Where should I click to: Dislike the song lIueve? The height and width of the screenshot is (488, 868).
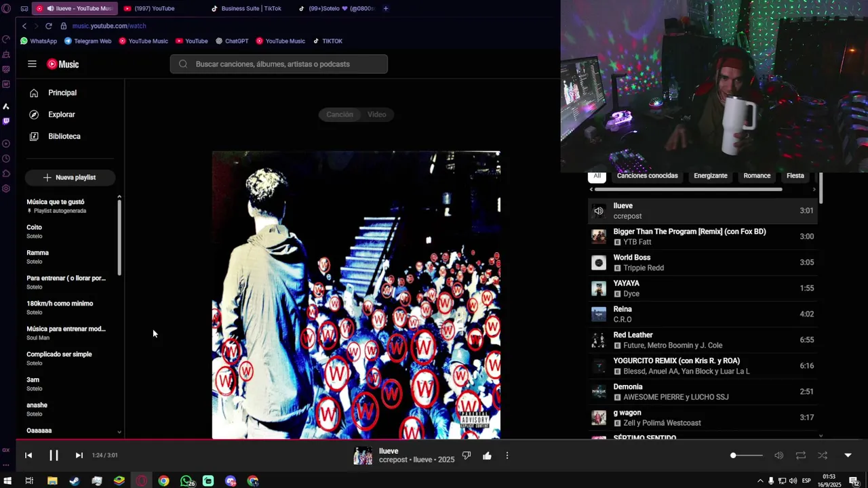[467, 455]
